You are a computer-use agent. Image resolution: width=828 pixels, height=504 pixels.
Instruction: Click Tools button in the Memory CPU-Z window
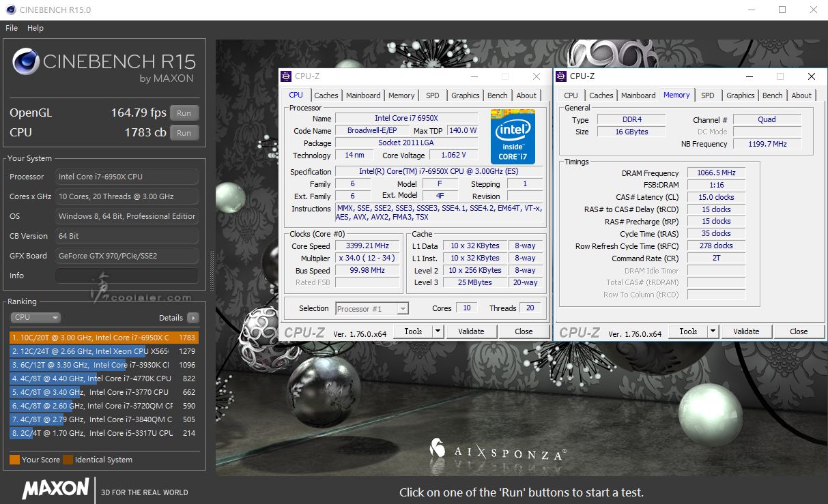[688, 331]
